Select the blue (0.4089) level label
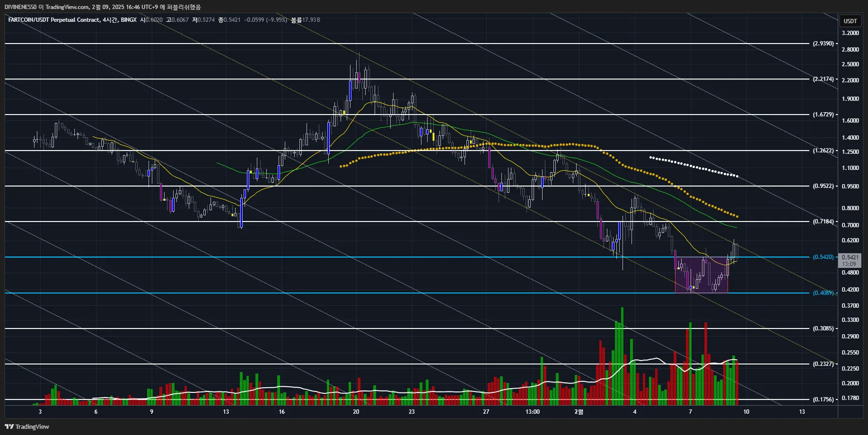 tap(824, 293)
